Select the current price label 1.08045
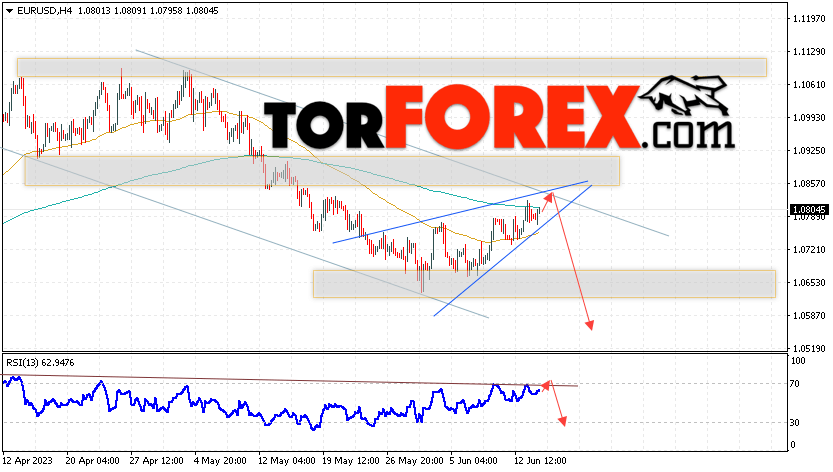Image resolution: width=833 pixels, height=472 pixels. coord(810,210)
